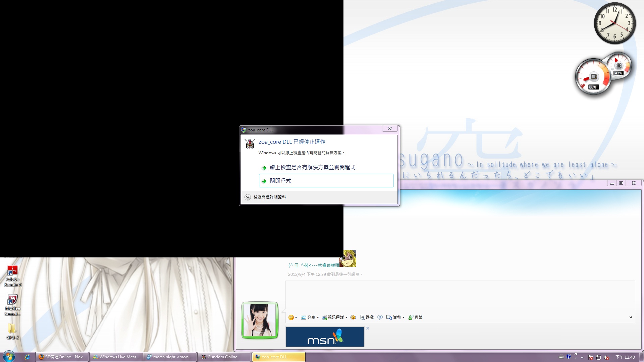Show more Messenger toolbar options chevron
The height and width of the screenshot is (362, 644).
tap(631, 317)
